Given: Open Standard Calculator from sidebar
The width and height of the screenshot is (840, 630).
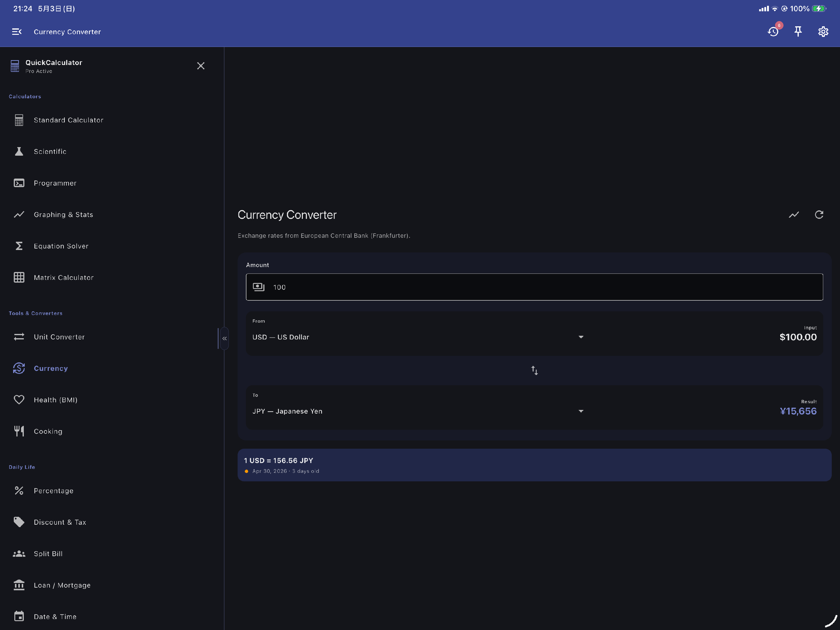Looking at the screenshot, I should 110,120.
